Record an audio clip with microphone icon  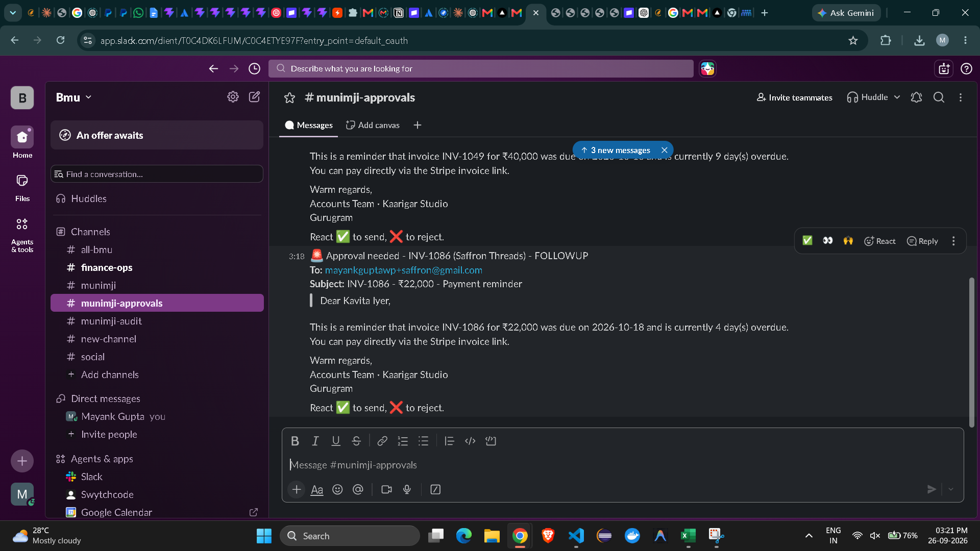point(407,489)
